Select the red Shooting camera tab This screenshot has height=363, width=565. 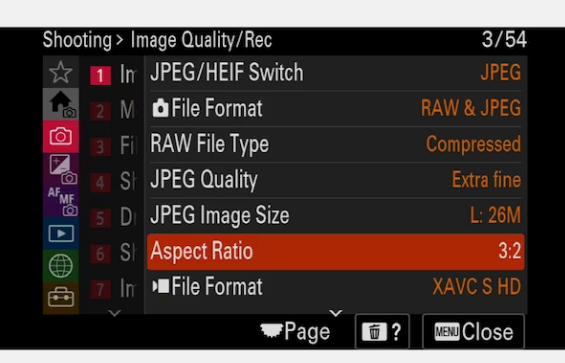61,137
